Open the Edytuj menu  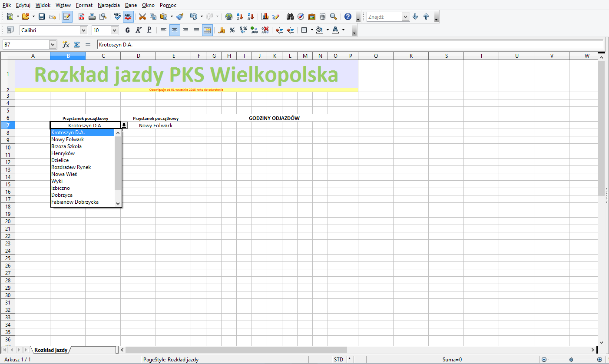point(23,5)
